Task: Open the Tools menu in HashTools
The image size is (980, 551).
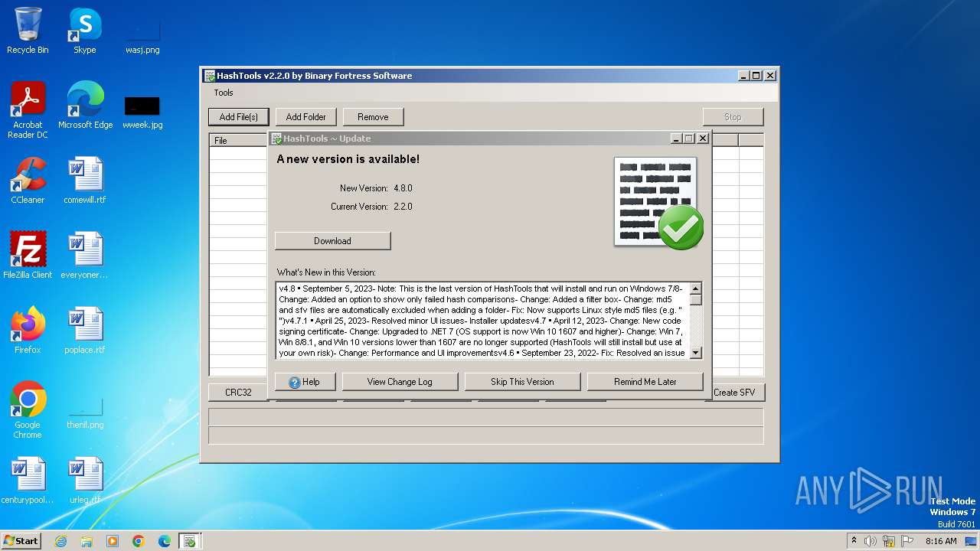Action: pyautogui.click(x=224, y=93)
